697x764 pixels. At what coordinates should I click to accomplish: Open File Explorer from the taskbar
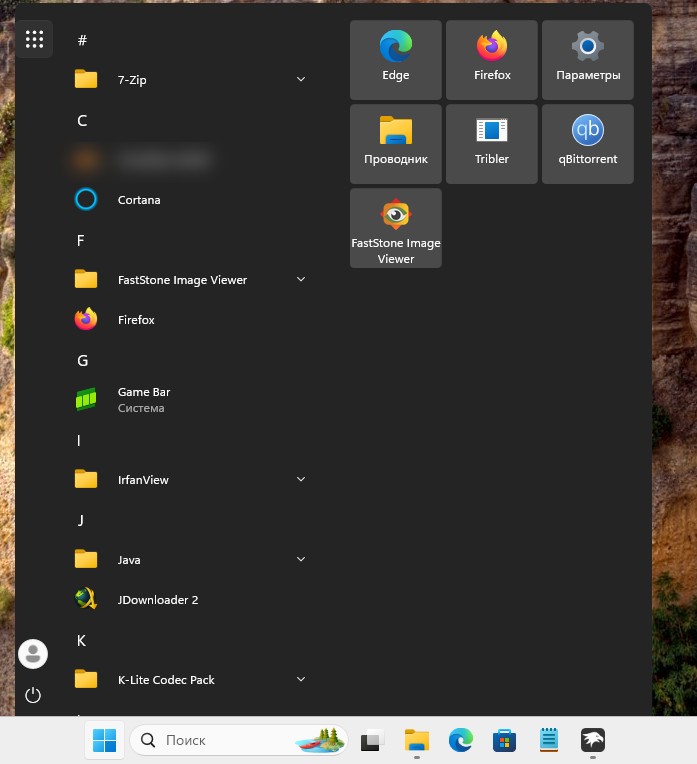tap(416, 740)
